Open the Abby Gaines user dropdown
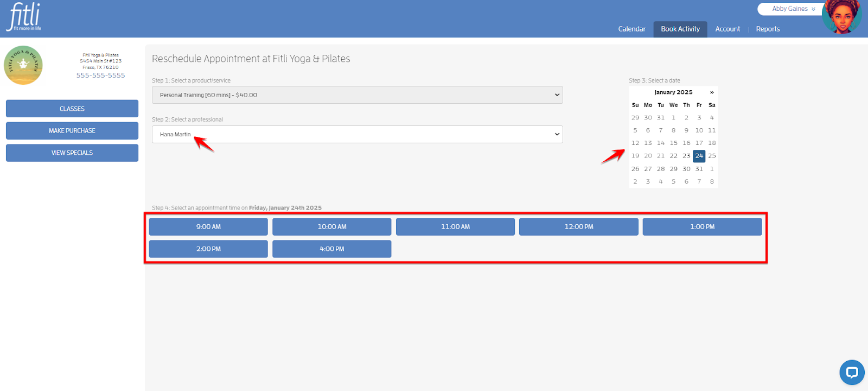This screenshot has width=868, height=391. [793, 9]
